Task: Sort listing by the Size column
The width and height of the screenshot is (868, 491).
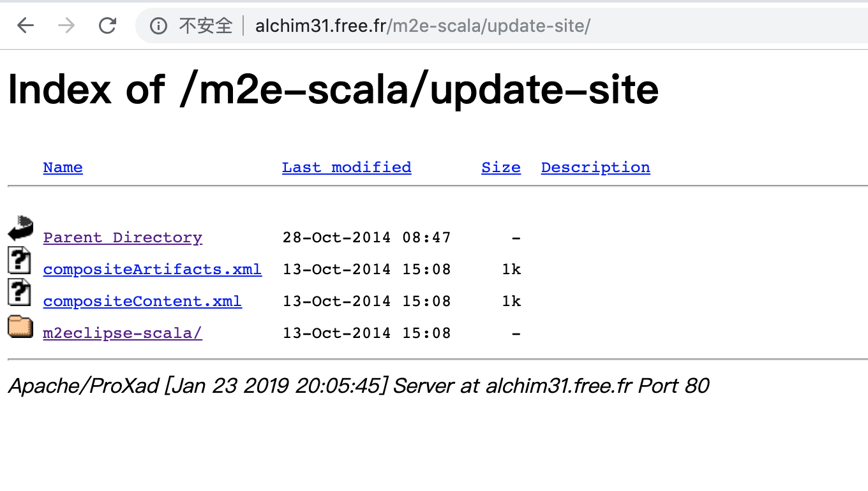Action: point(500,167)
